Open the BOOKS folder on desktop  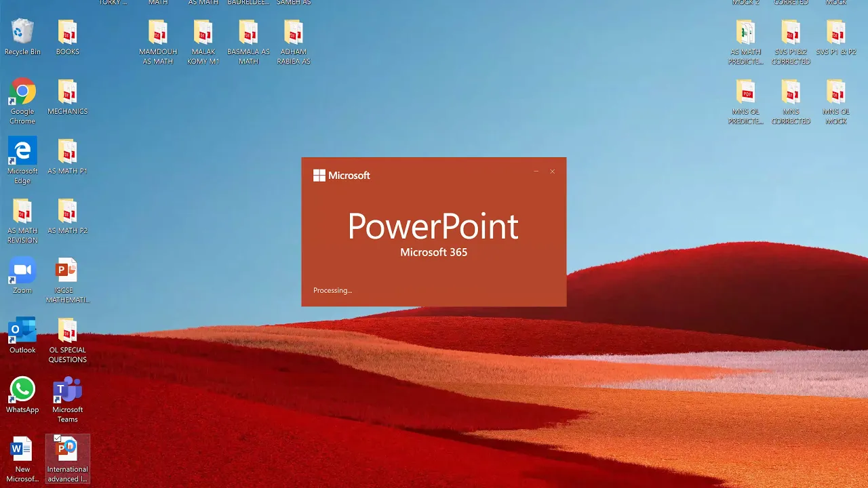(67, 38)
